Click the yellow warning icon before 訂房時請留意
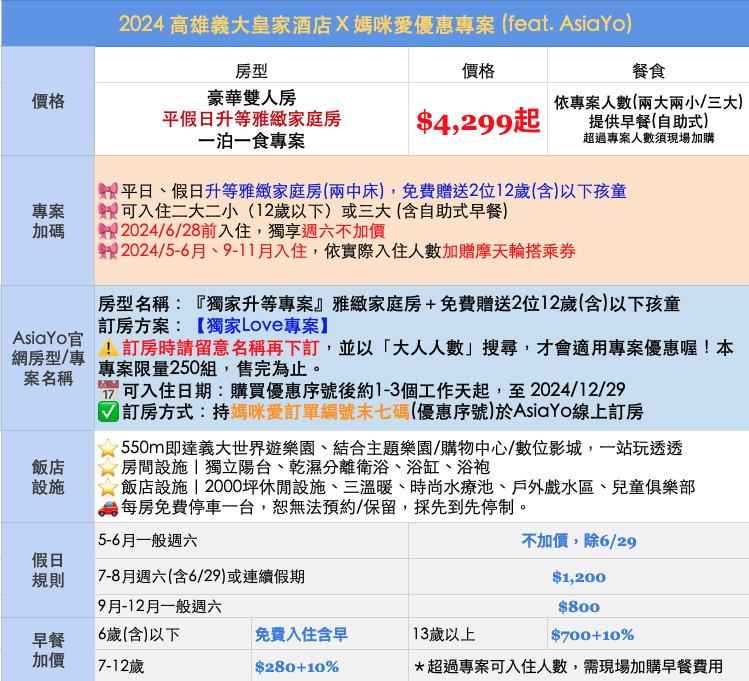 pos(108,347)
